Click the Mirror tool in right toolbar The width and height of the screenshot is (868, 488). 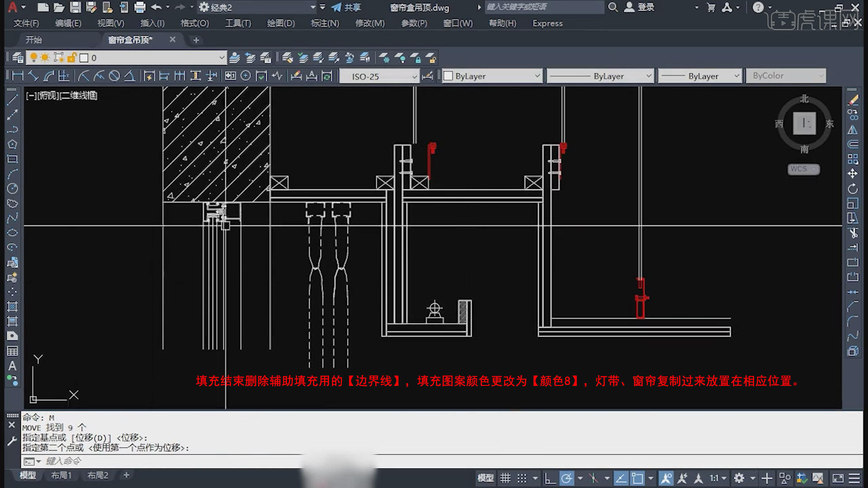click(853, 130)
